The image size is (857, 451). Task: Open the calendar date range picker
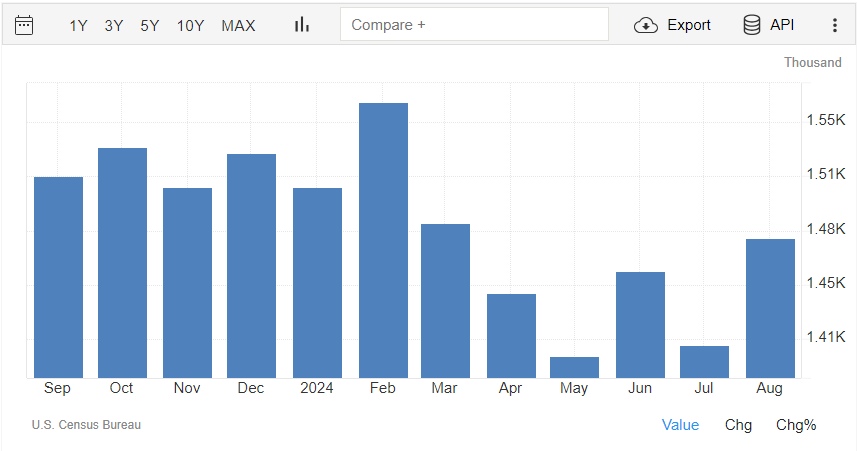point(24,25)
